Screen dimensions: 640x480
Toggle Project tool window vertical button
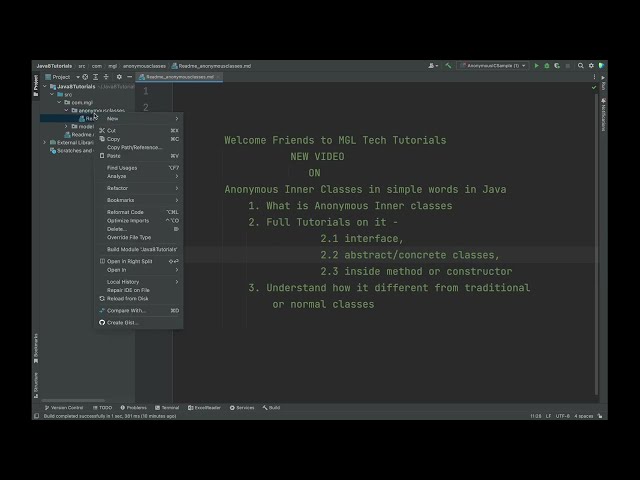tap(36, 85)
